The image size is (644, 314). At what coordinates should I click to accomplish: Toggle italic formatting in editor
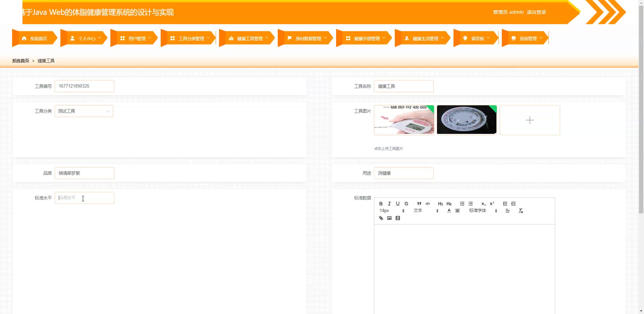389,204
